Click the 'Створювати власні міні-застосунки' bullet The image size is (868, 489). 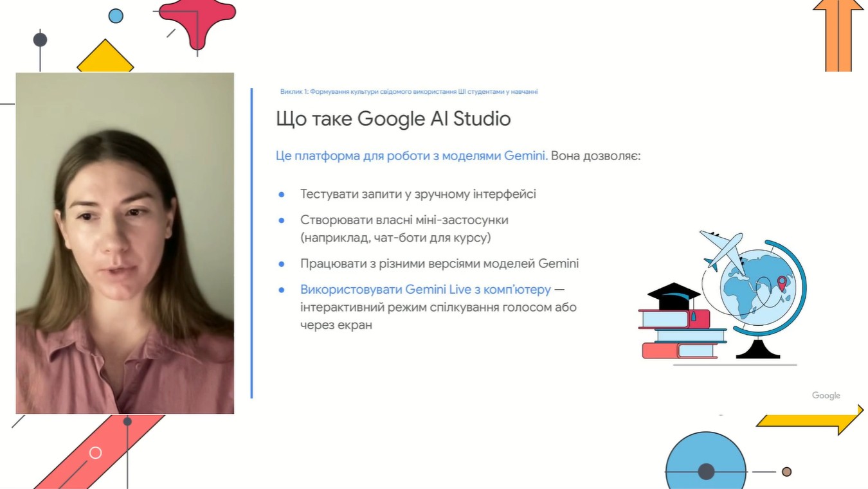(404, 220)
